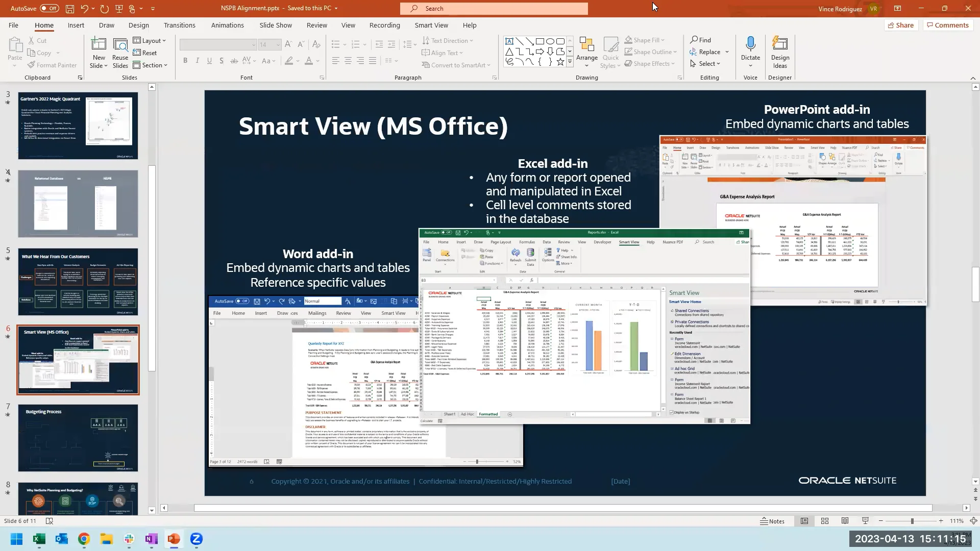
Task: Click Fit slide to window icon
Action: [x=973, y=521]
